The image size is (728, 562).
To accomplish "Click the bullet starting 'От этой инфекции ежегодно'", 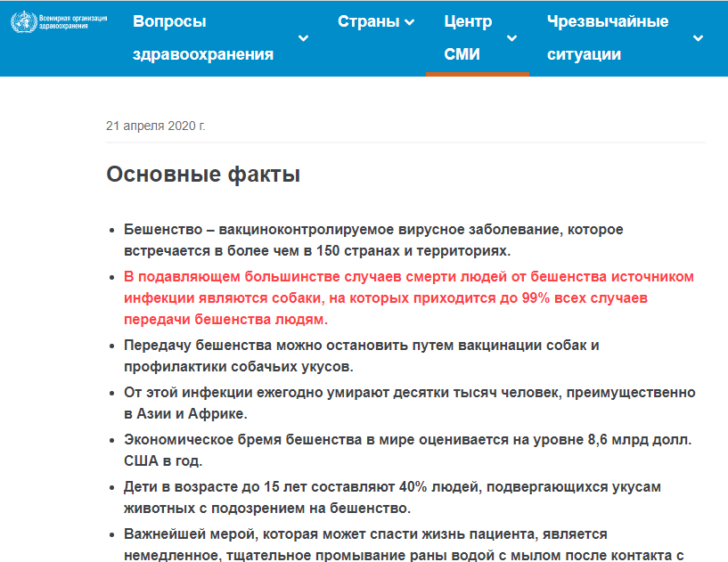I will (409, 403).
